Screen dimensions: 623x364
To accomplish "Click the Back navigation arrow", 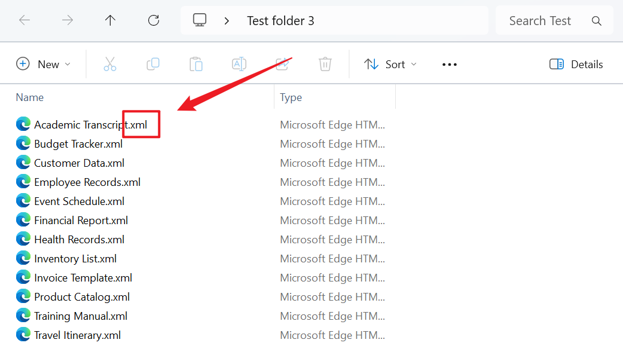I will 25,20.
